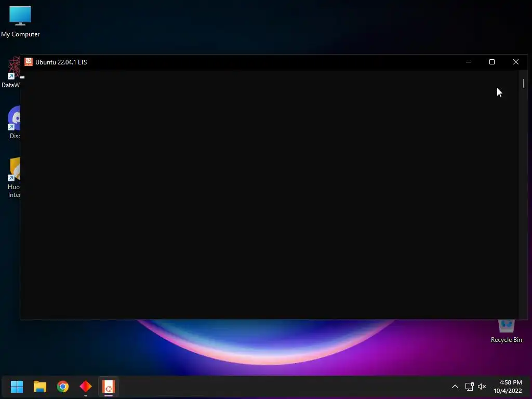Select the Discord desktop shortcut
This screenshot has width=532, height=399.
(14, 123)
